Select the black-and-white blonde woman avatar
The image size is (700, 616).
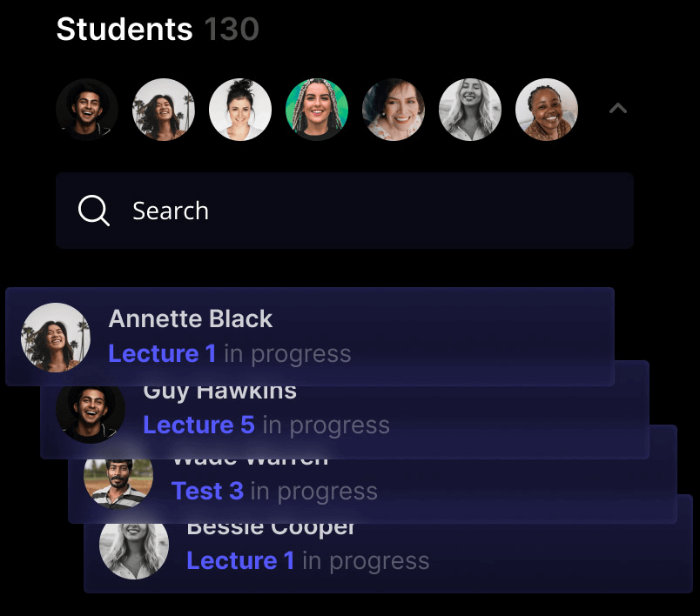(x=469, y=110)
